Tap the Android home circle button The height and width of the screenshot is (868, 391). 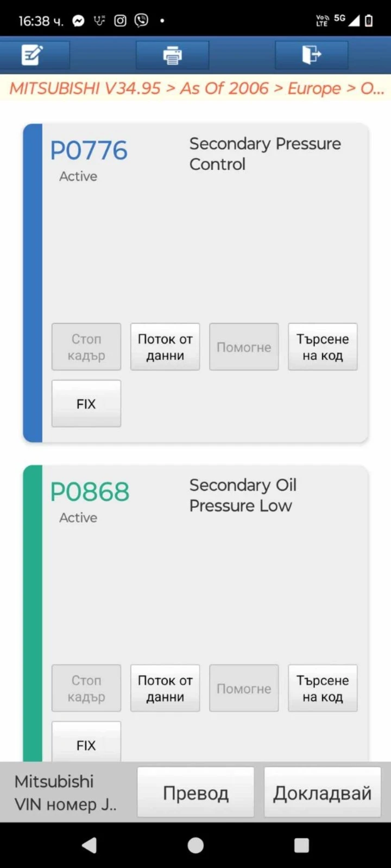(195, 845)
